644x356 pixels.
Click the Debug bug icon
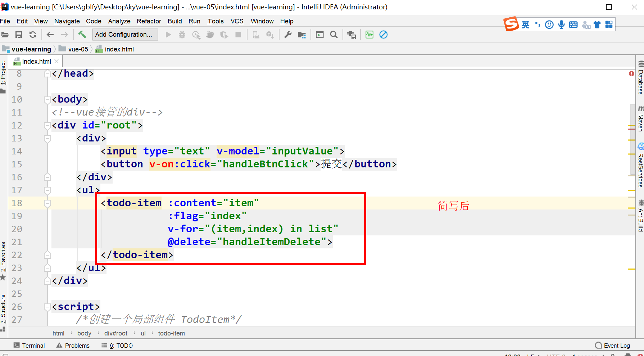pos(182,35)
